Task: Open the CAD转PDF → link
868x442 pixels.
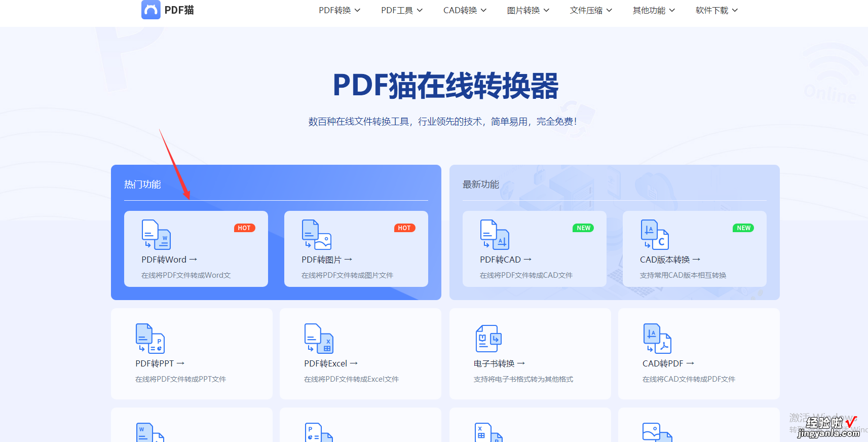Action: click(x=668, y=363)
